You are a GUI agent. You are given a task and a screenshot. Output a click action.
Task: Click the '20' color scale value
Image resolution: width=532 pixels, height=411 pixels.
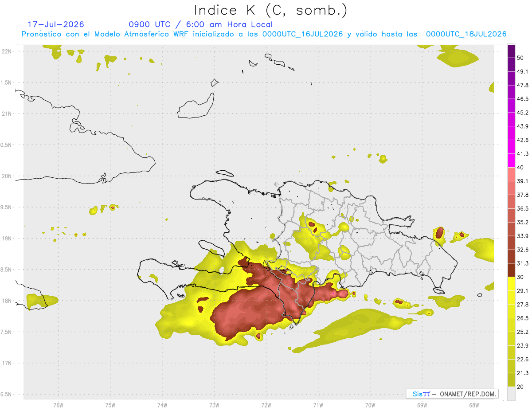point(520,387)
